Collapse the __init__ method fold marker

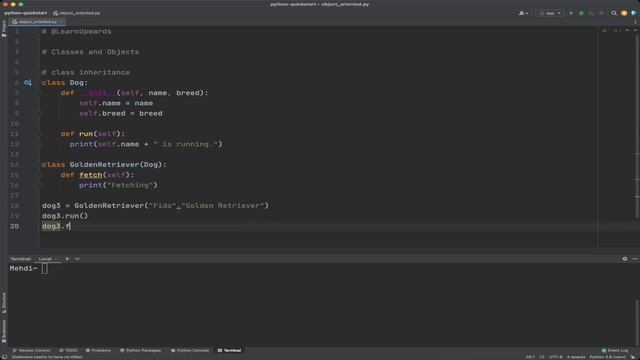pyautogui.click(x=39, y=93)
